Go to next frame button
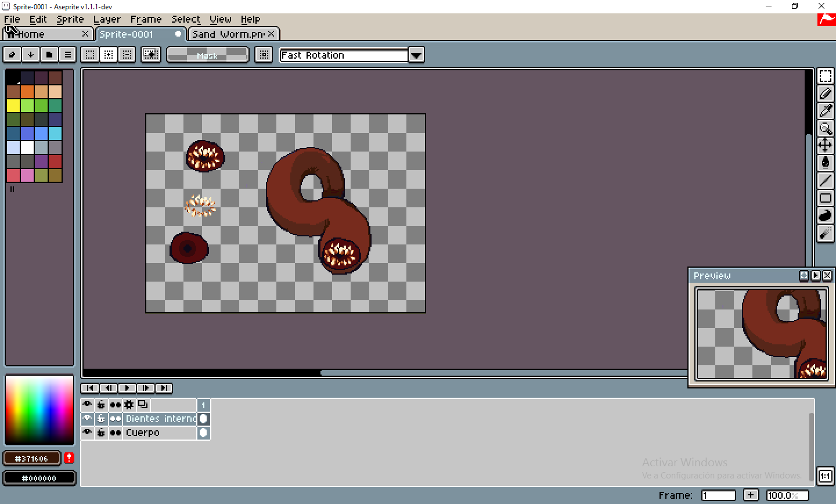Image resolution: width=836 pixels, height=504 pixels. 145,388
